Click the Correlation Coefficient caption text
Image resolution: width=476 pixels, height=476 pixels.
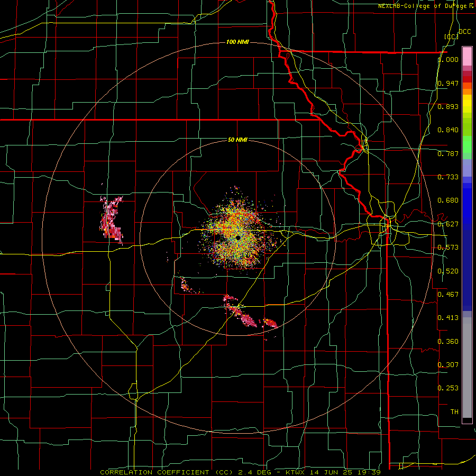pyautogui.click(x=241, y=472)
